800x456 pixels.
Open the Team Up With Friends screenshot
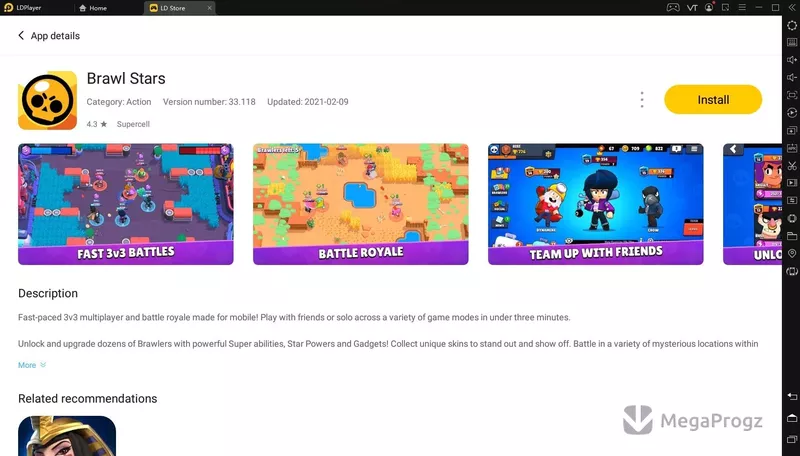click(595, 204)
